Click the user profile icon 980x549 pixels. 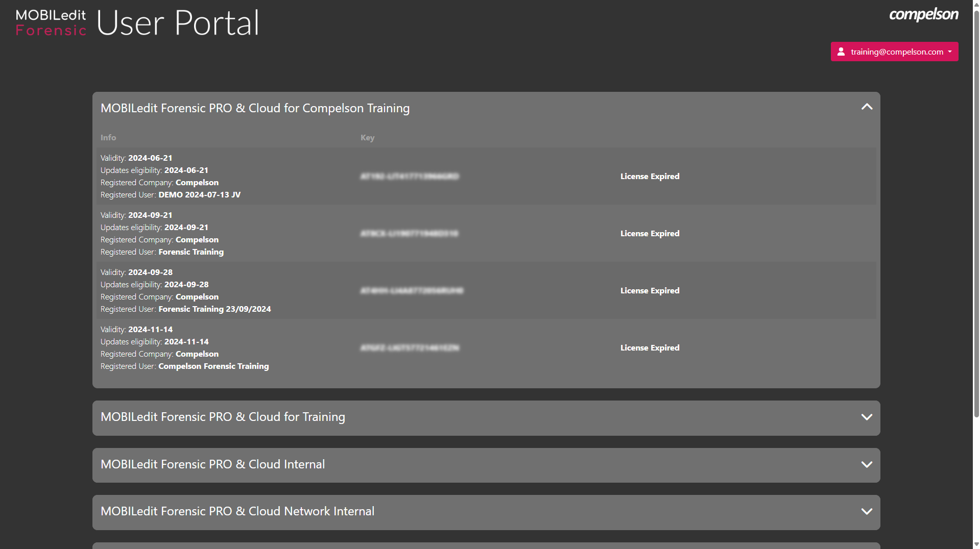point(841,52)
